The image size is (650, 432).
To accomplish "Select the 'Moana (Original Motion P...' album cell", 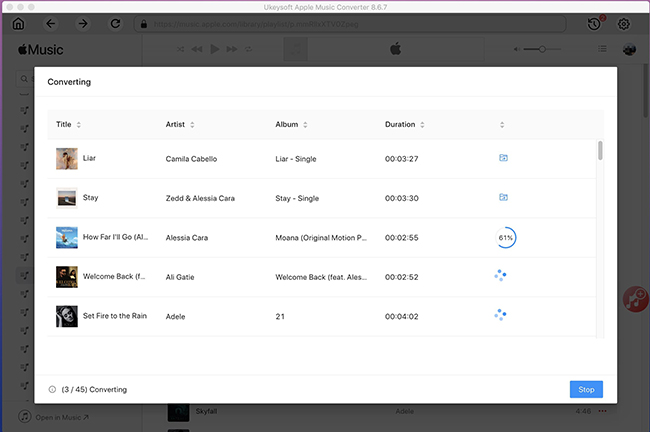I will click(321, 238).
